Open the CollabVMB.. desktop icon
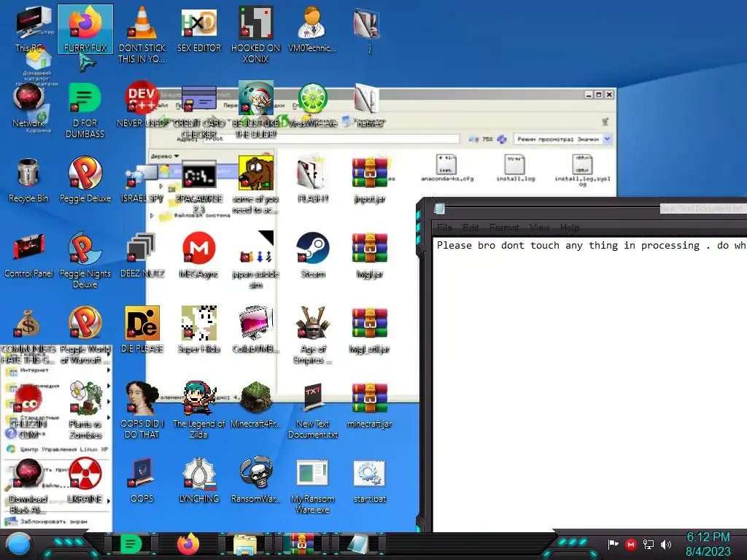 tap(256, 330)
